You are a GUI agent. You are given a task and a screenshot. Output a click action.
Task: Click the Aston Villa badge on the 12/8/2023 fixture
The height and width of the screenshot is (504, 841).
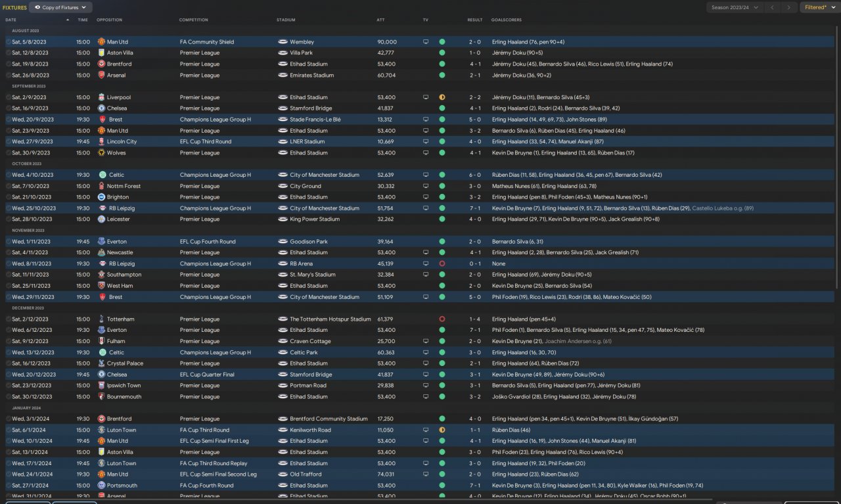101,53
